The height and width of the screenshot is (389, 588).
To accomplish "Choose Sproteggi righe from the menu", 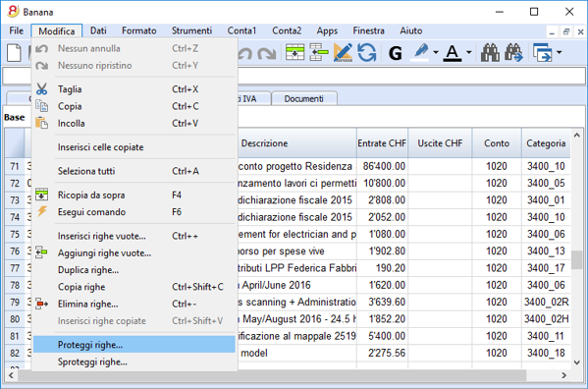I will 134,361.
